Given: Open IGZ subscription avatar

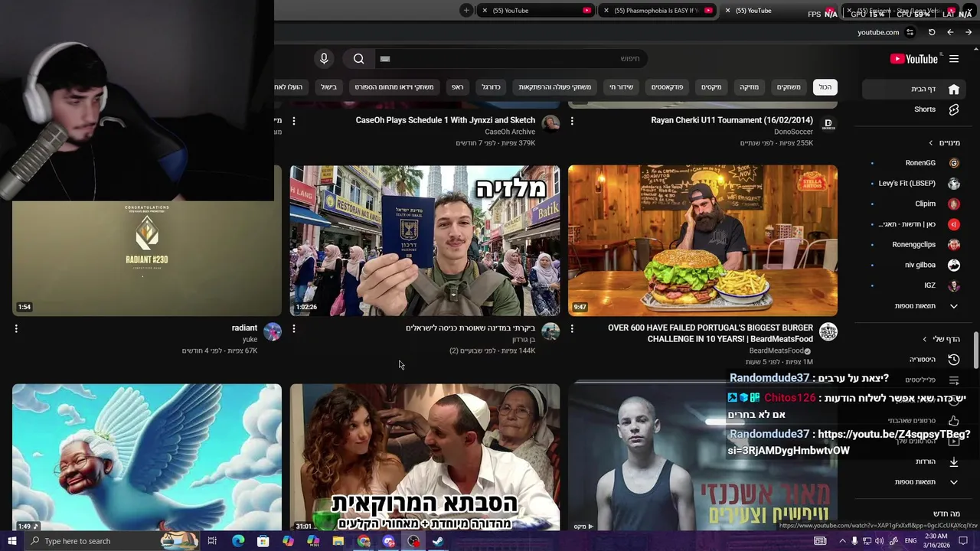Looking at the screenshot, I should (x=954, y=285).
